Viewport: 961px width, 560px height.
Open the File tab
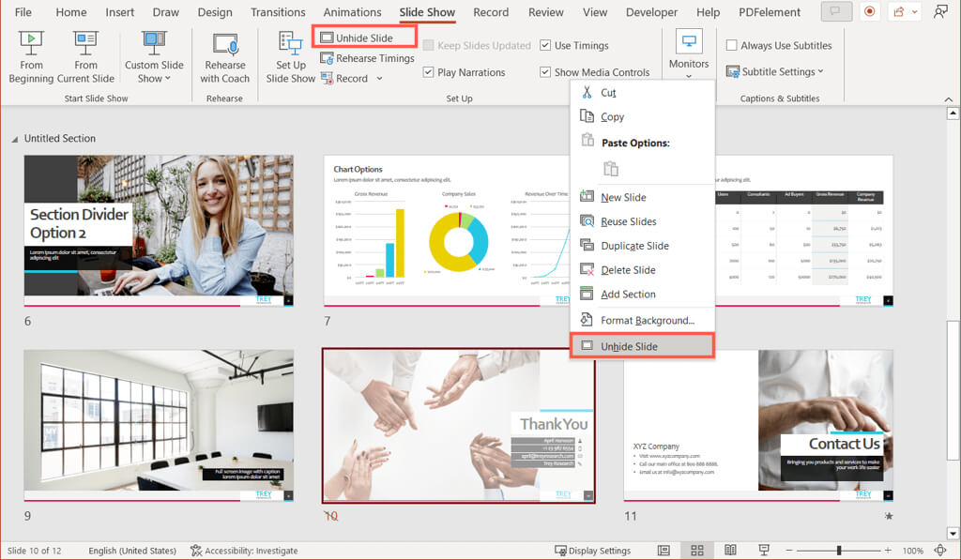click(23, 12)
